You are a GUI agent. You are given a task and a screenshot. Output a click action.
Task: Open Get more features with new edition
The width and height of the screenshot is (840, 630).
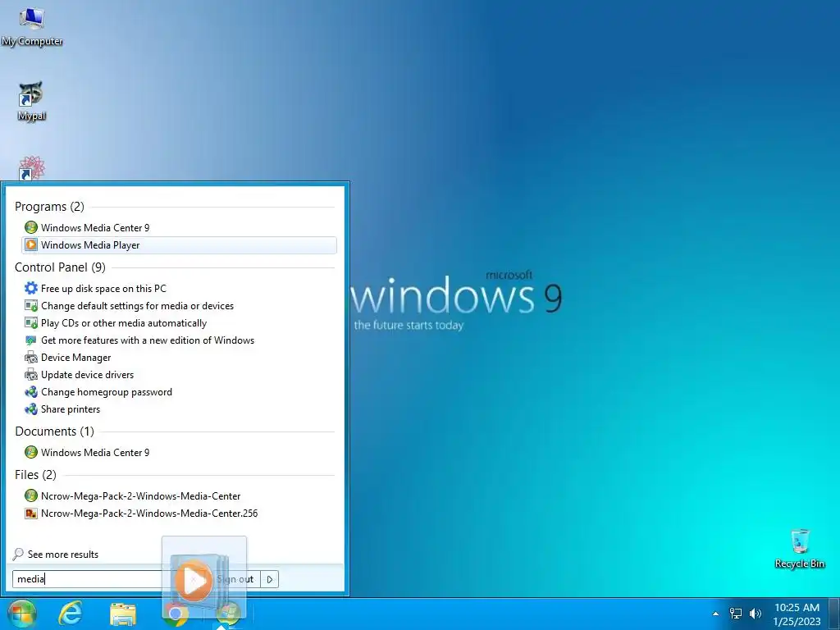pyautogui.click(x=179, y=340)
